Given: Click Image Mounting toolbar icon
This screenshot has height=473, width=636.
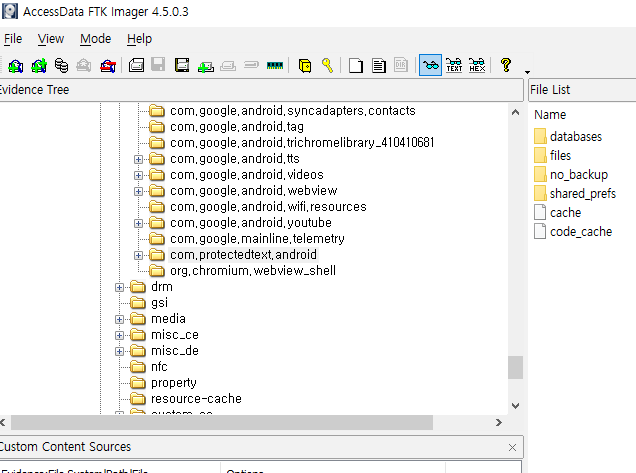Looking at the screenshot, I should coord(61,65).
